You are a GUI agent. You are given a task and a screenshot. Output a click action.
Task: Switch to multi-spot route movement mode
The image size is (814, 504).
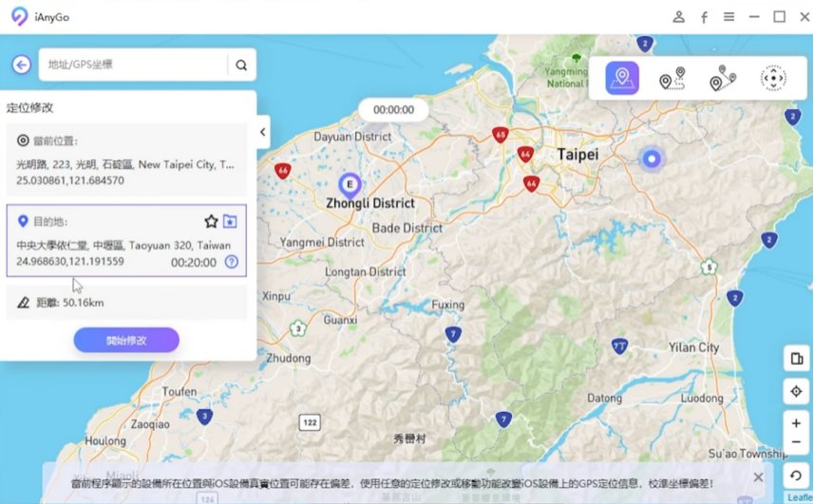tap(723, 79)
